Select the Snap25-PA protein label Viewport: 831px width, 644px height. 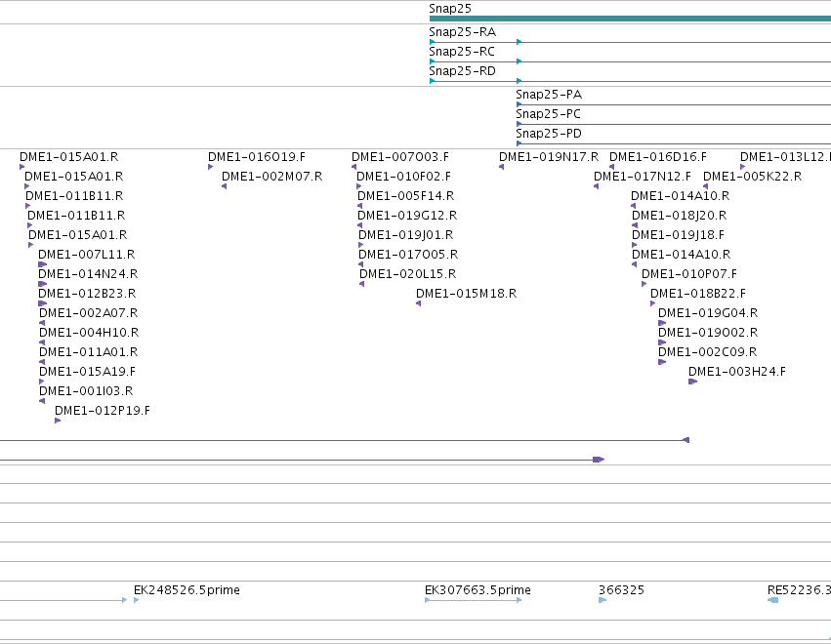pyautogui.click(x=549, y=95)
